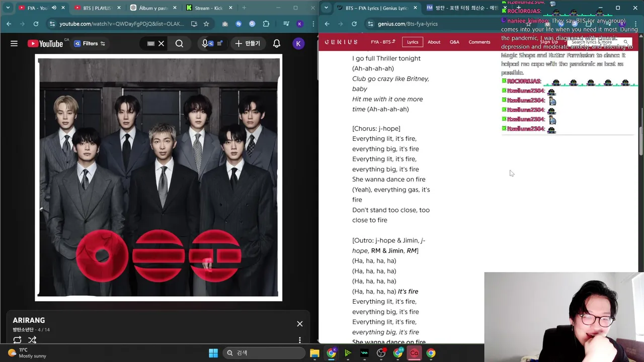
Task: Select the Q&A tab on Genius
Action: (454, 42)
